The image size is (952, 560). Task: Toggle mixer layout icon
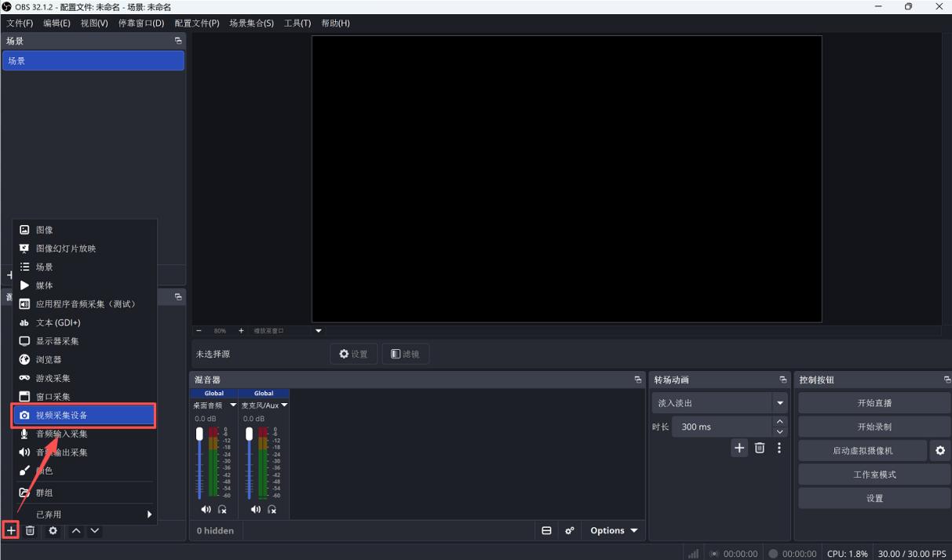(x=547, y=531)
